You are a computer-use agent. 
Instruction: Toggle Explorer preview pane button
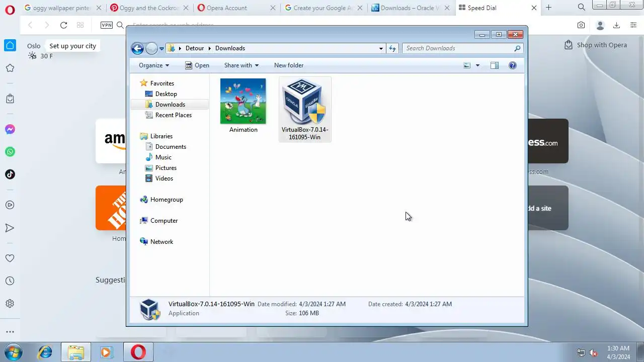(x=495, y=65)
